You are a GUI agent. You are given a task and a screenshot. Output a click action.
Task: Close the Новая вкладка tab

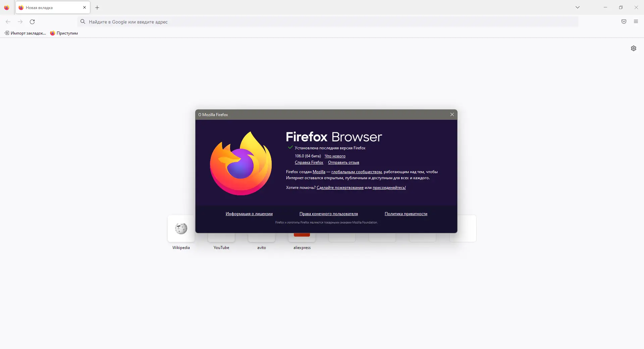coord(85,7)
